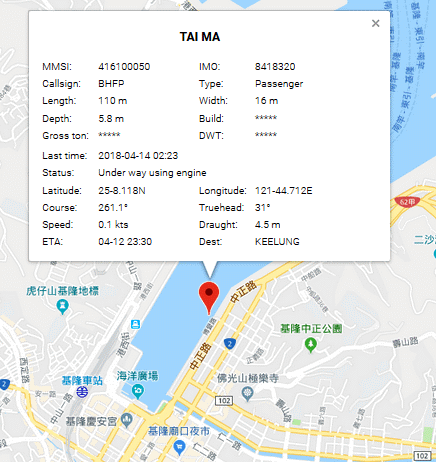Select the 基隆車站 train station icon
Image resolution: width=436 pixels, height=462 pixels.
pos(82,391)
